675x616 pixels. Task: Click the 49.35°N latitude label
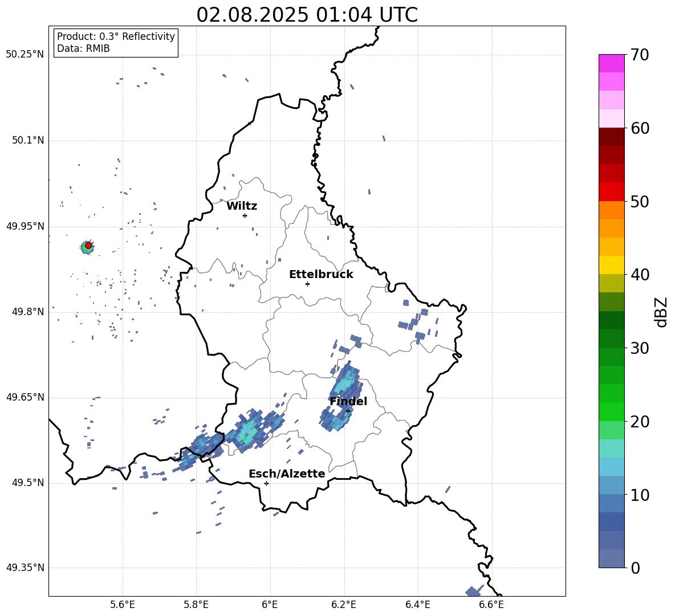click(x=25, y=568)
